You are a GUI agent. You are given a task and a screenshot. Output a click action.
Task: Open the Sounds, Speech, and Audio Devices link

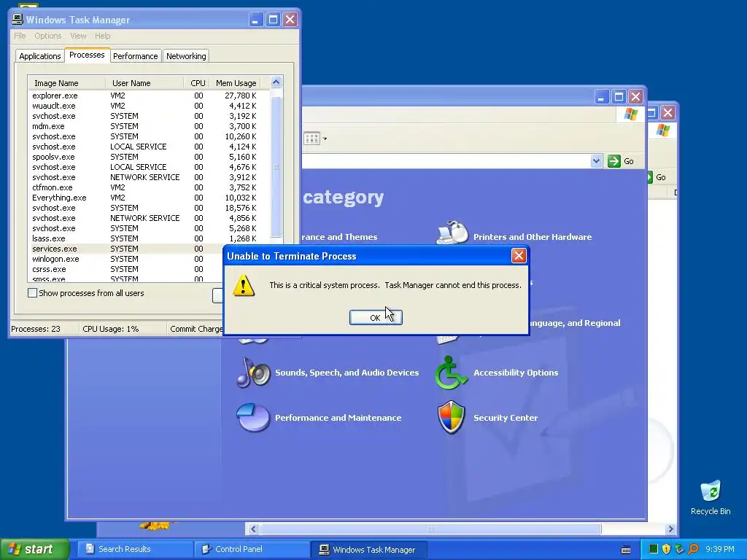point(347,373)
